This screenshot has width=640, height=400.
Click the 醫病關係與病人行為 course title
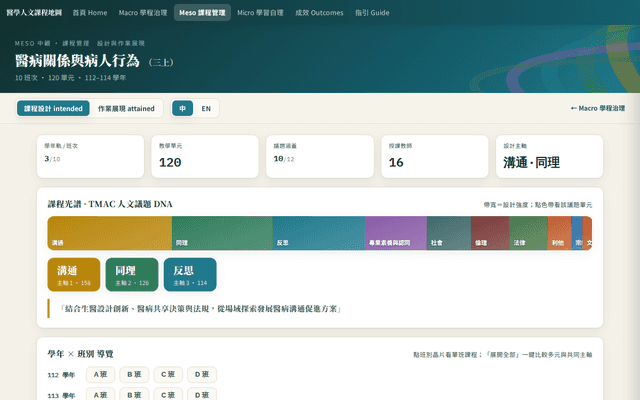pos(77,61)
